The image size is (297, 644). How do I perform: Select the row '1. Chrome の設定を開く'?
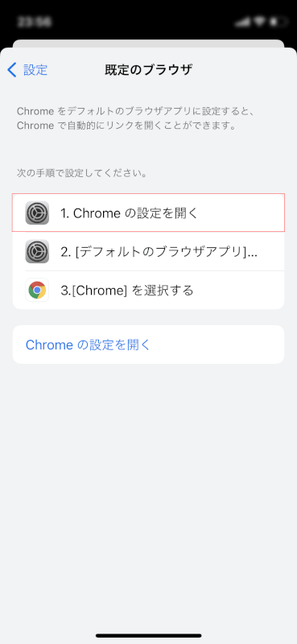click(148, 213)
